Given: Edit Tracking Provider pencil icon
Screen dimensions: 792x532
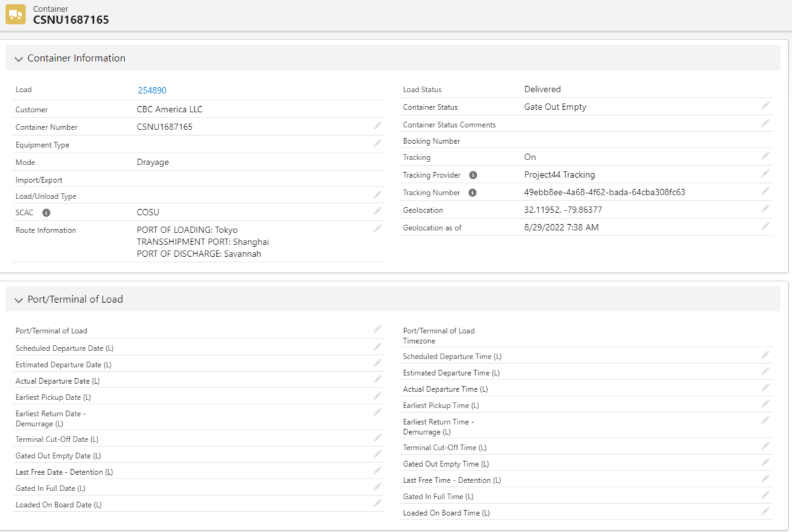Looking at the screenshot, I should [x=765, y=173].
